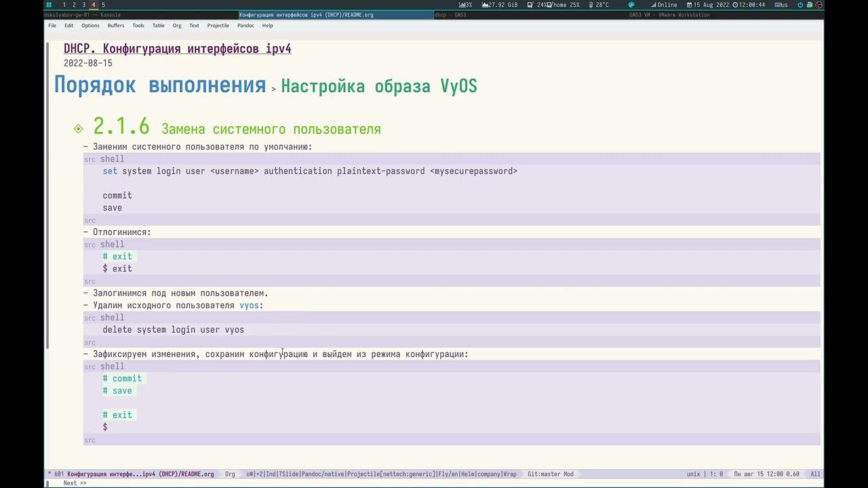Screen dimensions: 868x488
Task: Click the '# commit' line in the last block
Action: [122, 378]
